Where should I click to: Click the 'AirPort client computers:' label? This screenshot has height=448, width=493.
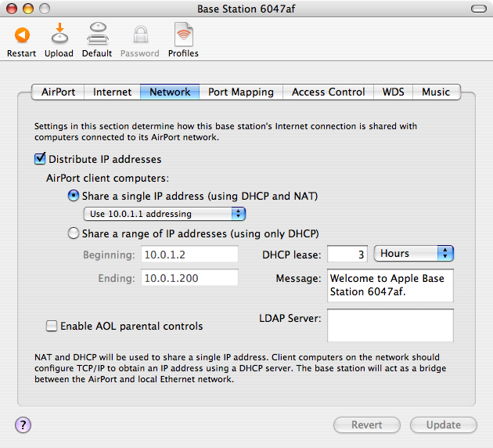pos(107,178)
